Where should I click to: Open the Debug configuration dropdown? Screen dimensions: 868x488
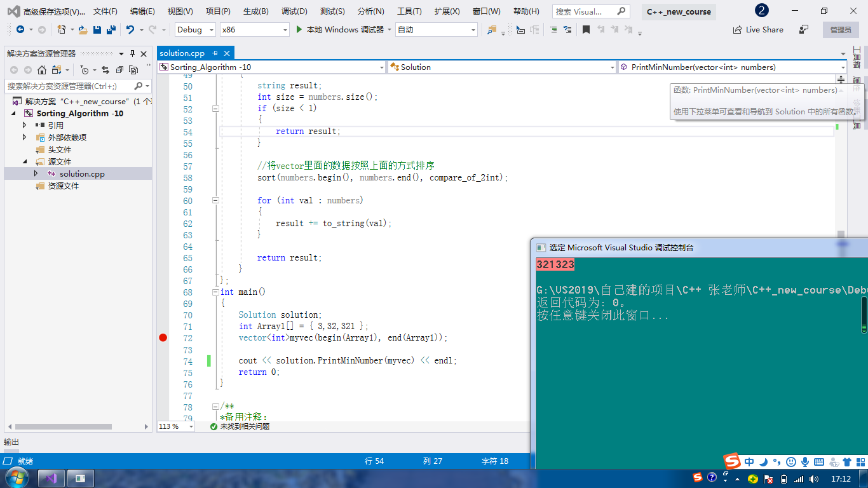[196, 30]
